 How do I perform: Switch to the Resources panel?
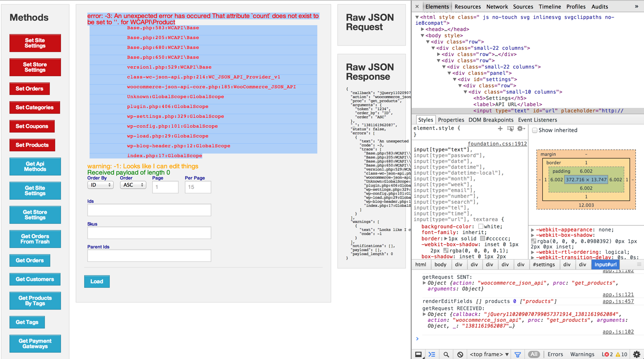tap(468, 7)
